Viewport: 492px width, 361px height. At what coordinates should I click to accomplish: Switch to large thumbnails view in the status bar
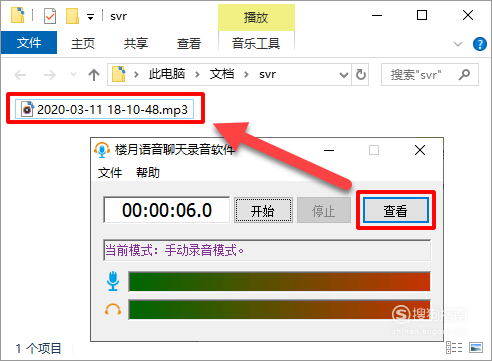(x=476, y=348)
